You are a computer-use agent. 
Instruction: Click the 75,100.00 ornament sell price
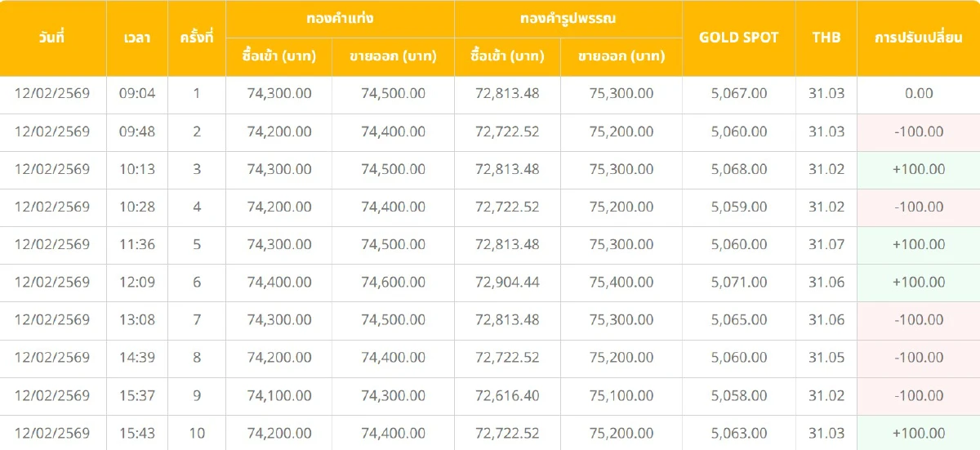621,395
